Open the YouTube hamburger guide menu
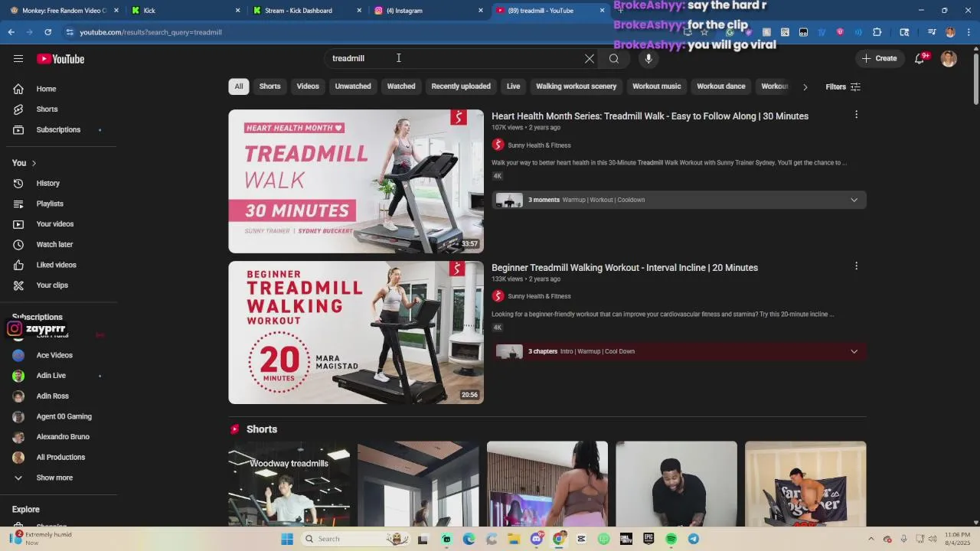The width and height of the screenshot is (980, 551). coord(18,59)
